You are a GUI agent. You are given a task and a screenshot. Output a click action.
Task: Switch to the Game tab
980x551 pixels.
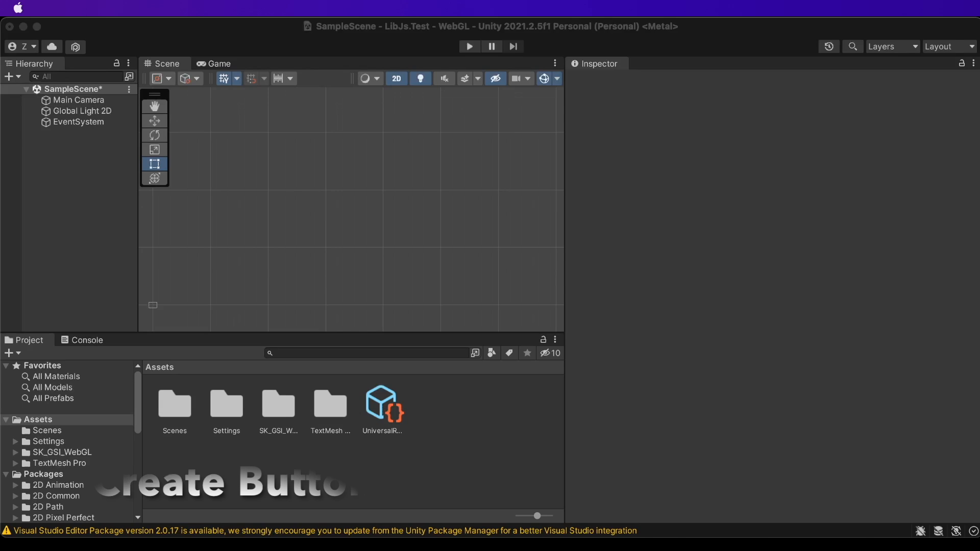pyautogui.click(x=214, y=63)
